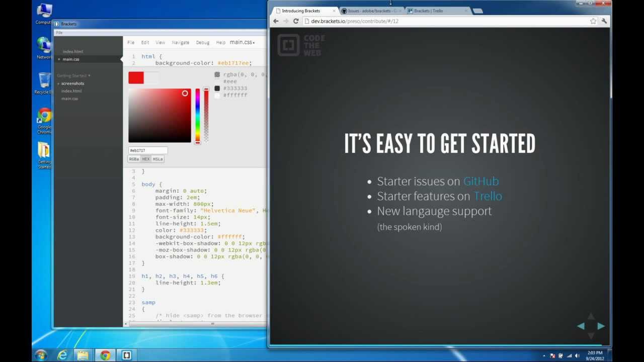Viewport: 644px width, 362px height.
Task: Go to the next slide with right arrow
Action: click(x=601, y=326)
